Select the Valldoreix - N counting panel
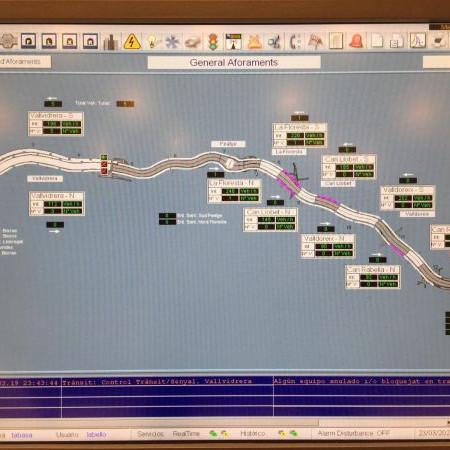 (328, 246)
